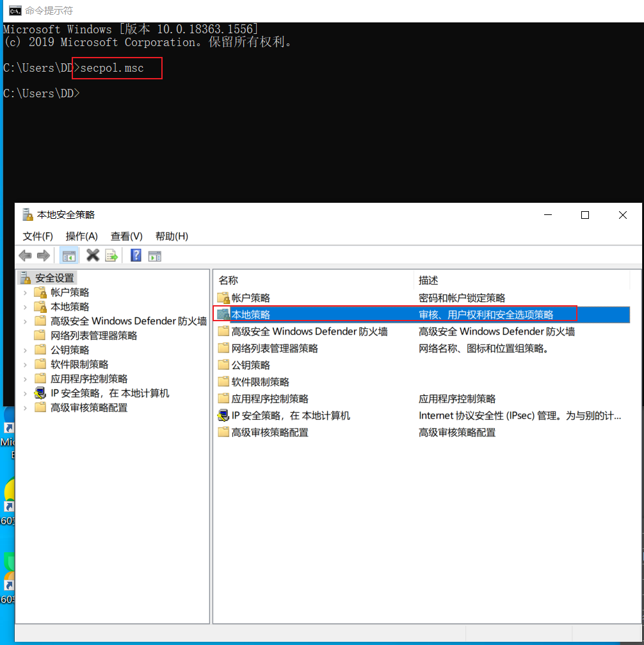Click the Export list toolbar icon
The width and height of the screenshot is (644, 645).
coord(111,256)
